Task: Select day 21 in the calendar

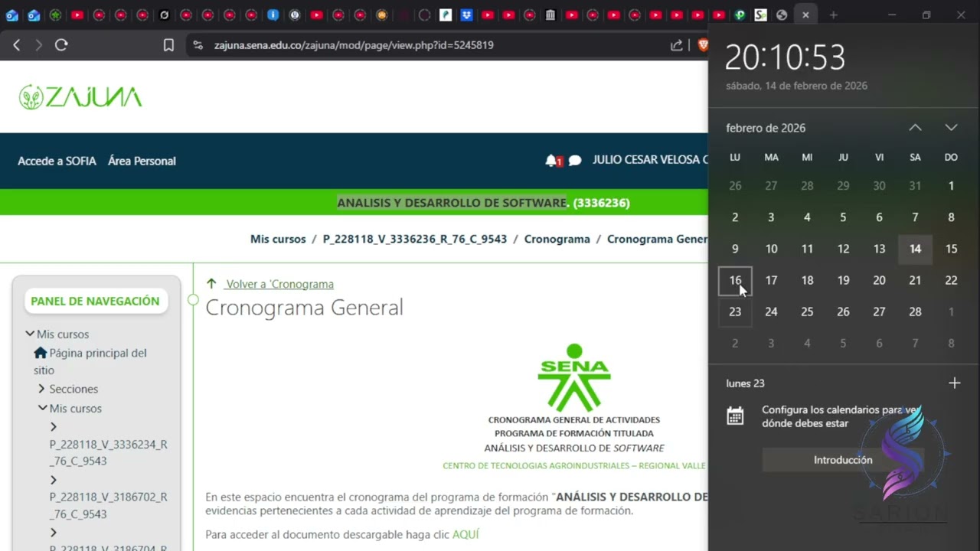Action: (x=915, y=280)
